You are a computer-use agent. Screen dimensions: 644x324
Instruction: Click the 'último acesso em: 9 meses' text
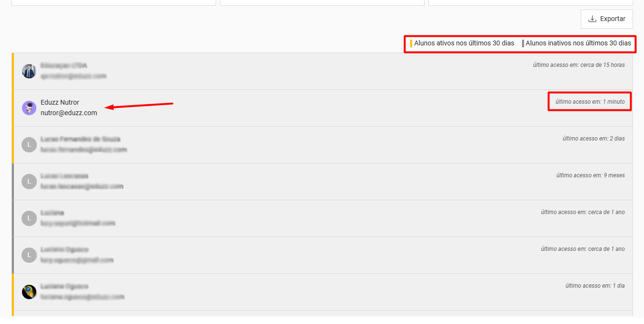590,175
